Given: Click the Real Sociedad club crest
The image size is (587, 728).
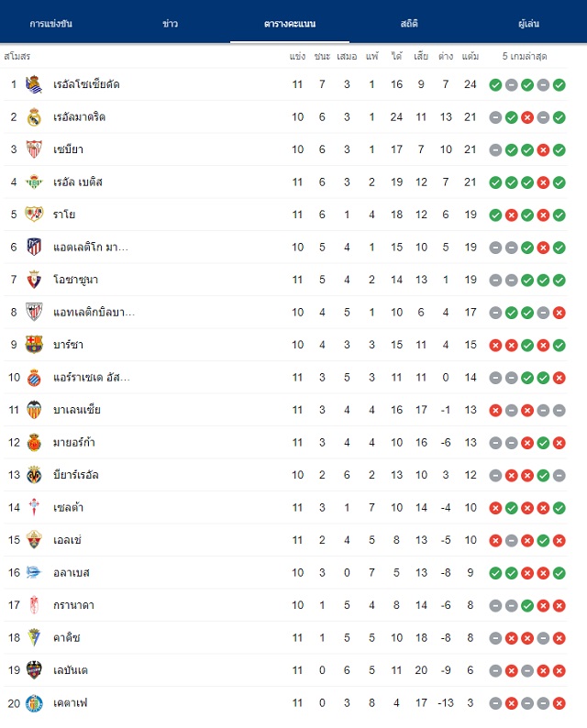Looking at the screenshot, I should click(34, 84).
